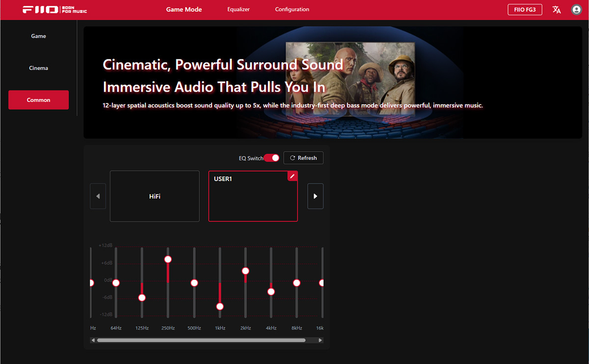Open the Configuration tab

(292, 9)
